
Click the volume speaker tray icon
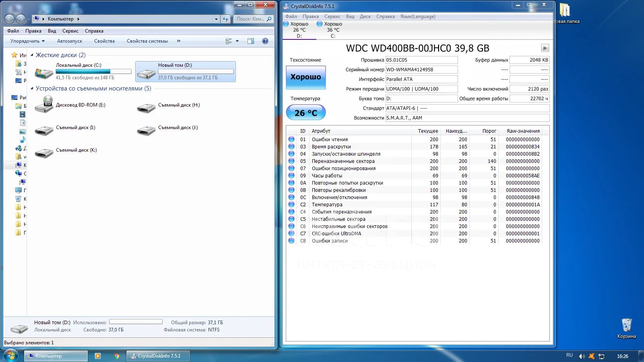coord(582,356)
